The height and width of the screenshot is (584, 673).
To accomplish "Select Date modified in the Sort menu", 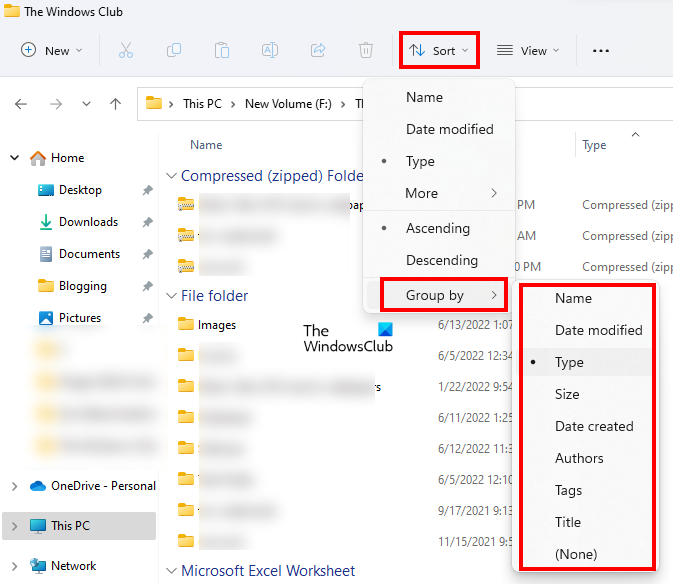I will (x=449, y=129).
